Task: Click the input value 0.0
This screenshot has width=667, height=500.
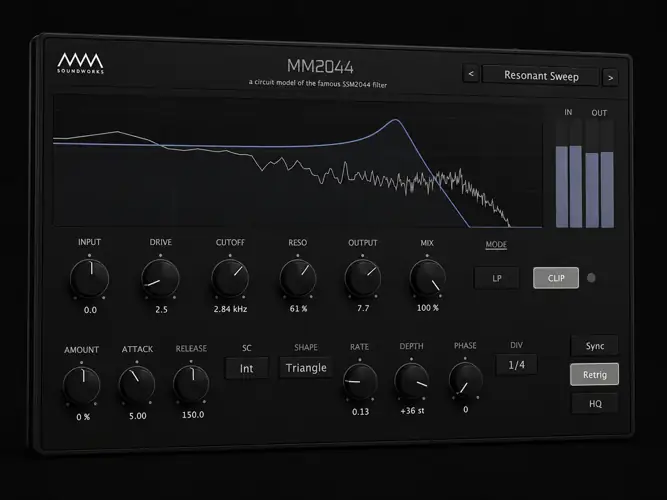Action: tap(90, 310)
